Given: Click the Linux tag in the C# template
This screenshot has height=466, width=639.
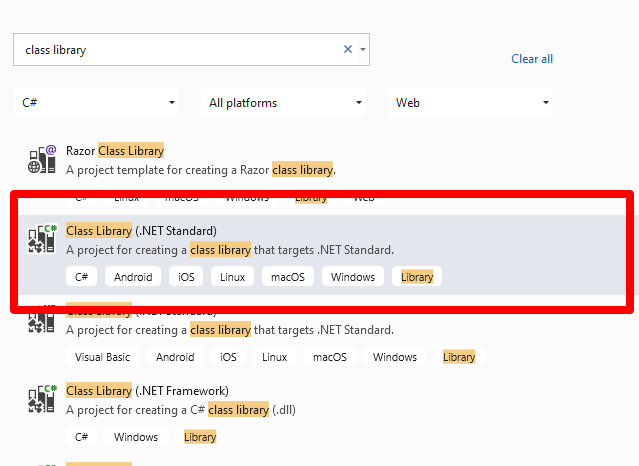Looking at the screenshot, I should point(232,277).
